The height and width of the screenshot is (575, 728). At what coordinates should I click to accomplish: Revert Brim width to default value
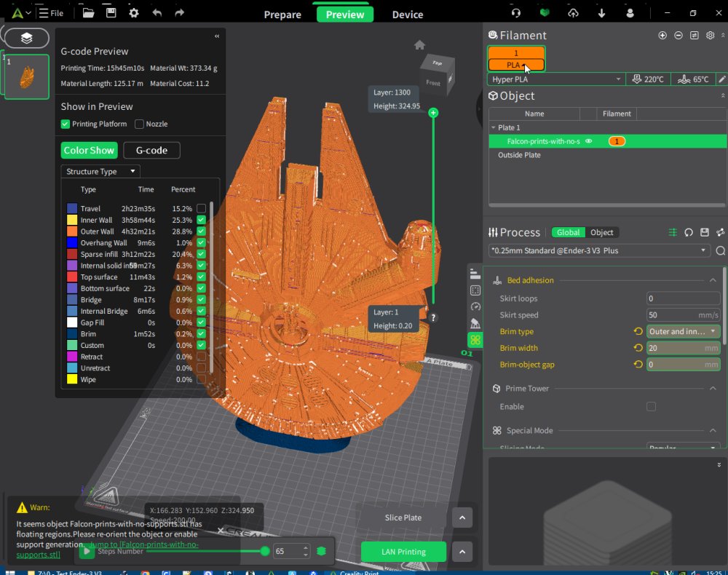(x=638, y=348)
